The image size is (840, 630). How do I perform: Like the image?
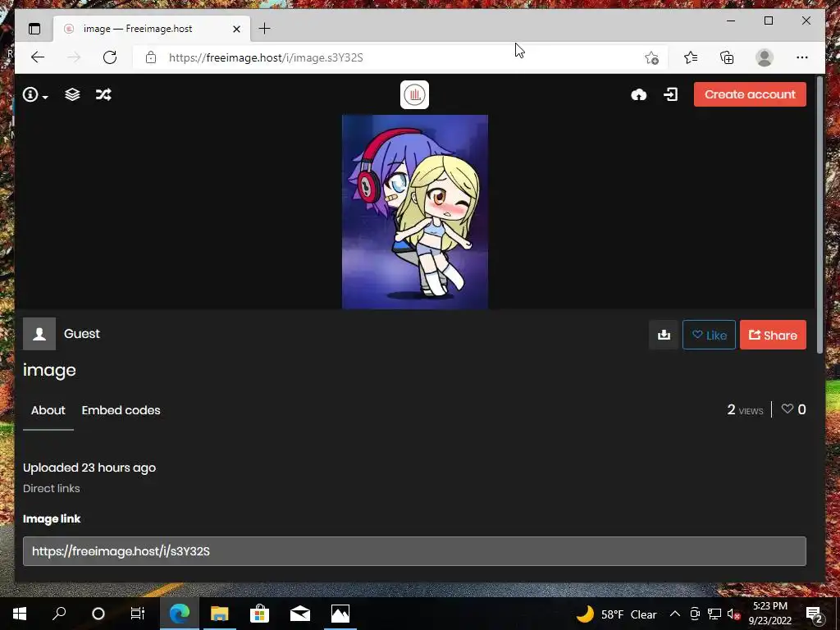(710, 335)
